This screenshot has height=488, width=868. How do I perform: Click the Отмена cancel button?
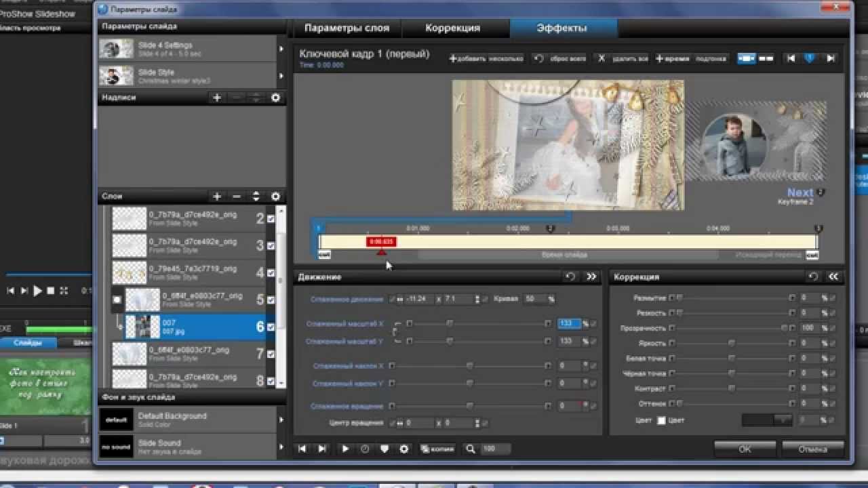coord(812,449)
